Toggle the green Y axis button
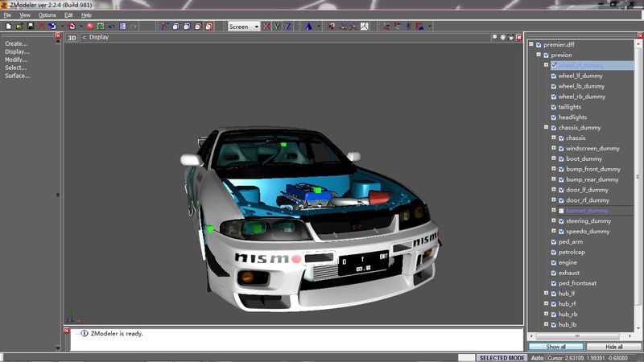The height and width of the screenshot is (362, 644). [277, 27]
